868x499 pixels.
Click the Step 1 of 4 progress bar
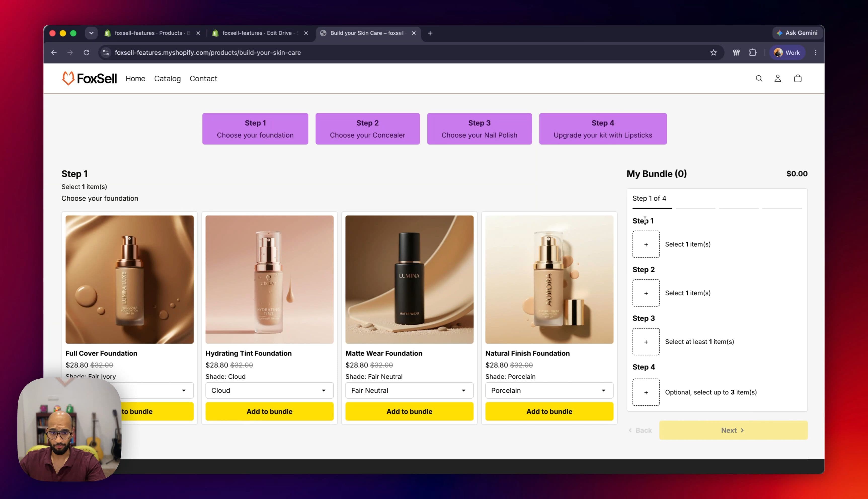(x=717, y=208)
